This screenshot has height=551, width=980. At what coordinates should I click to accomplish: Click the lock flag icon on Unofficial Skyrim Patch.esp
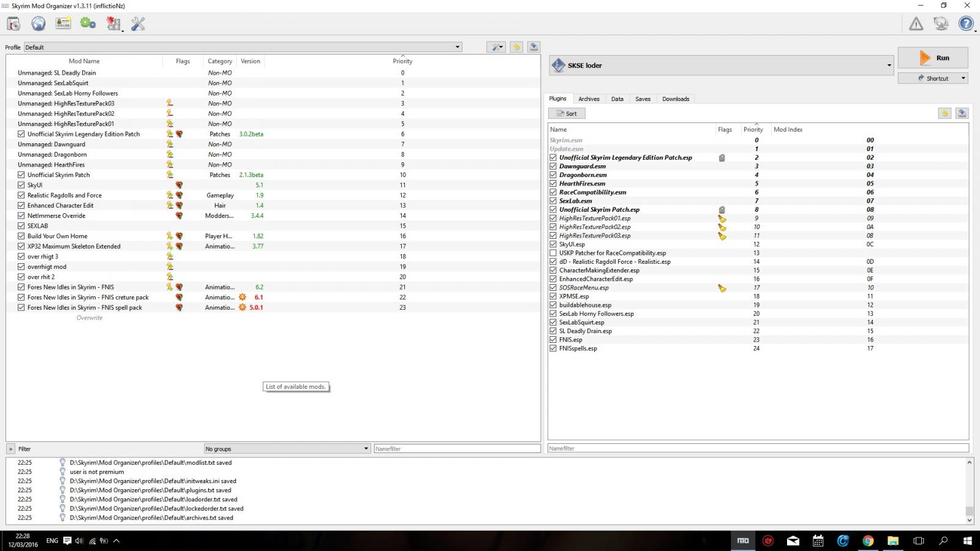tap(722, 209)
